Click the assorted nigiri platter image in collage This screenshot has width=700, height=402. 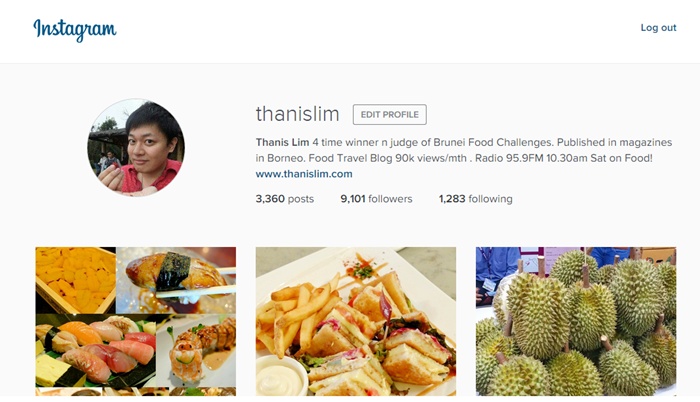tap(96, 351)
